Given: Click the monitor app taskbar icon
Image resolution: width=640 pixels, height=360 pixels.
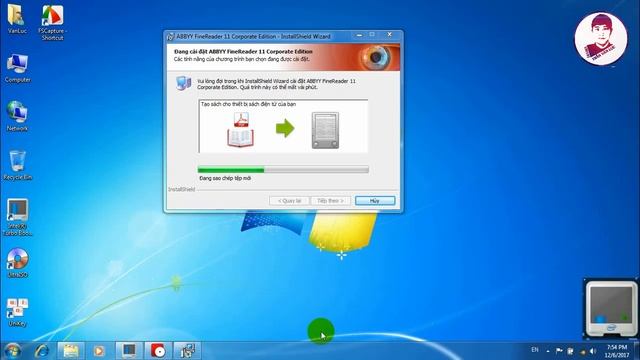Looking at the screenshot, I should pos(129,351).
